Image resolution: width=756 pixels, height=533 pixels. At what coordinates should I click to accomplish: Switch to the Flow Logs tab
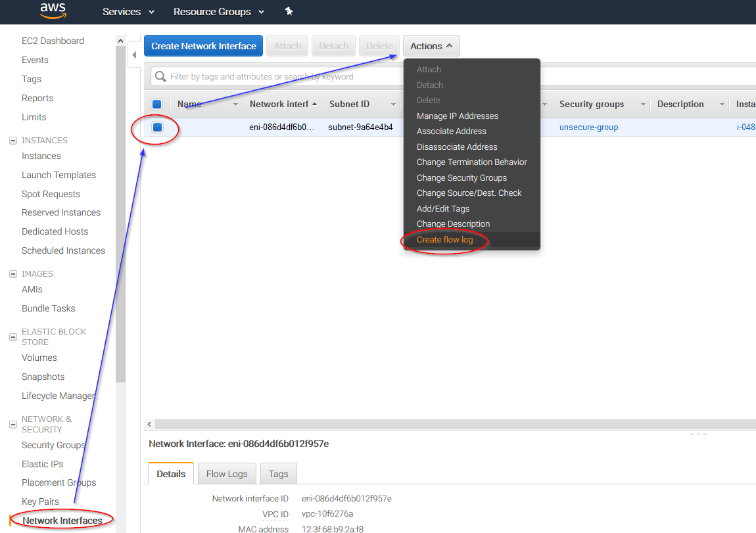tap(227, 474)
